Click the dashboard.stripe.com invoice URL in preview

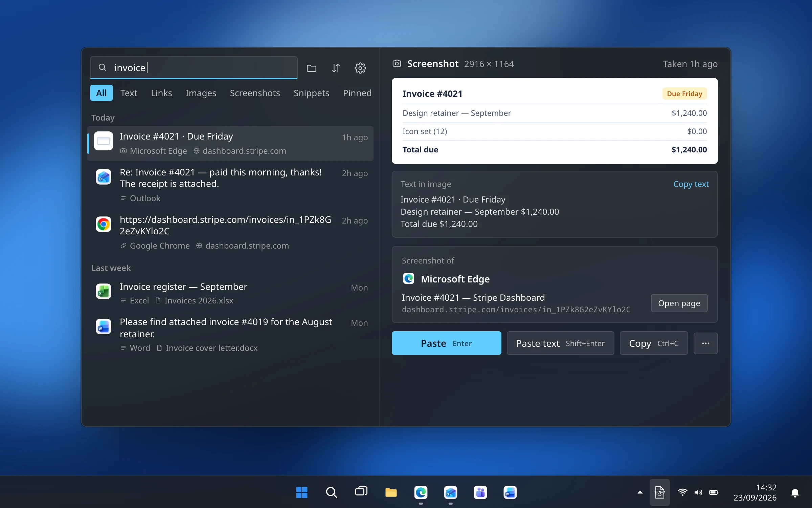click(516, 310)
